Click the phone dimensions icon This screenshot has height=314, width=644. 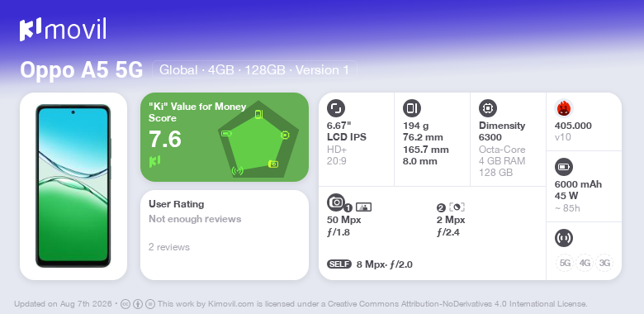point(412,108)
